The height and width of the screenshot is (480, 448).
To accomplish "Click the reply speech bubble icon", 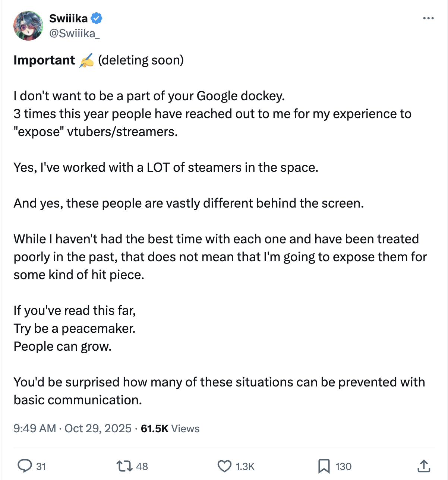I will [25, 466].
